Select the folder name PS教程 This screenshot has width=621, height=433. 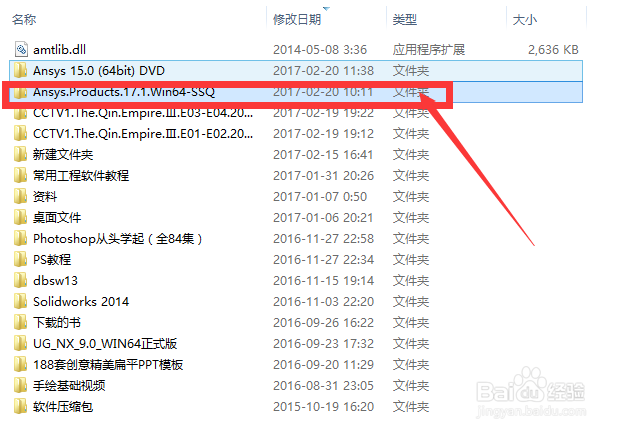pos(52,259)
